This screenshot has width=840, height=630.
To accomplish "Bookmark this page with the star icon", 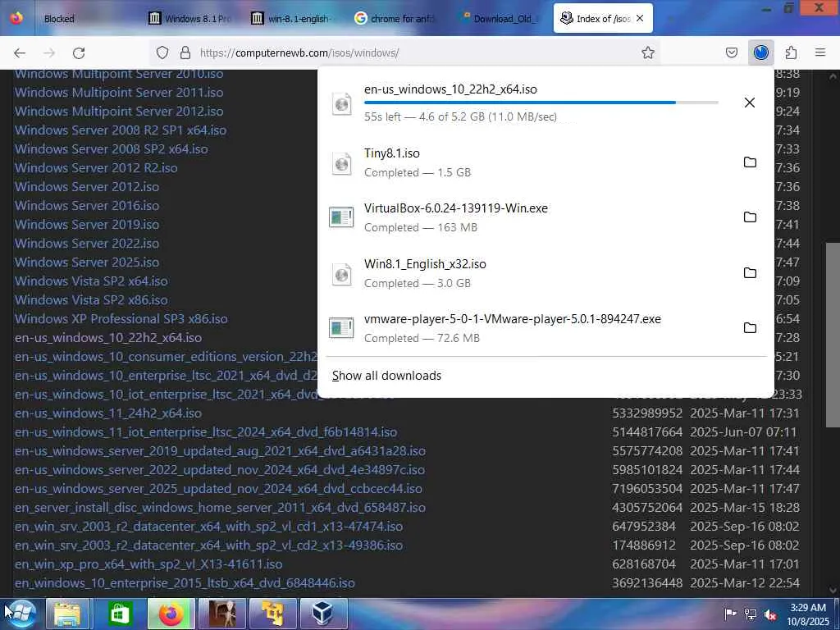I will click(x=648, y=52).
